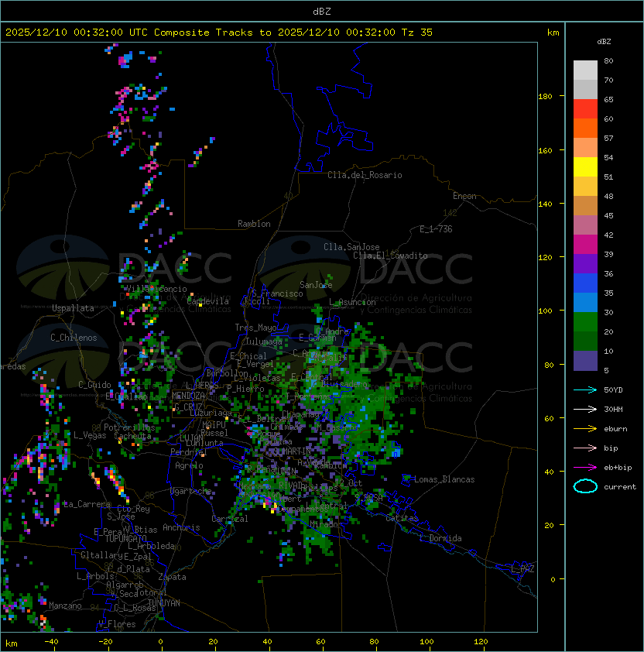This screenshot has width=644, height=652.
Task: Click the 'Villavicencio' place label
Action: pyautogui.click(x=156, y=289)
